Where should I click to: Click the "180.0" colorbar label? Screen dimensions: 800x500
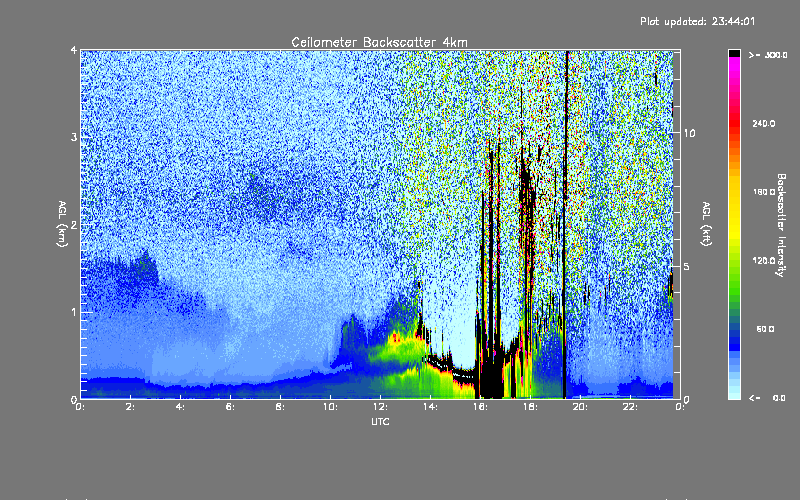point(764,192)
